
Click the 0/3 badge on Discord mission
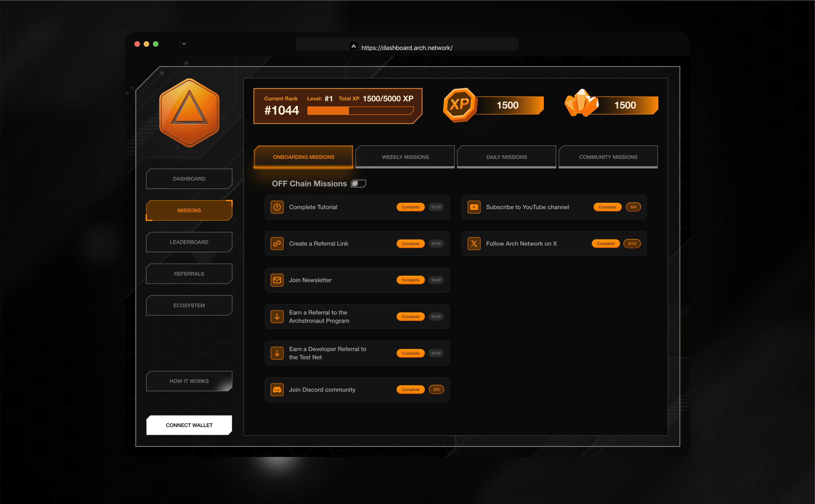436,389
